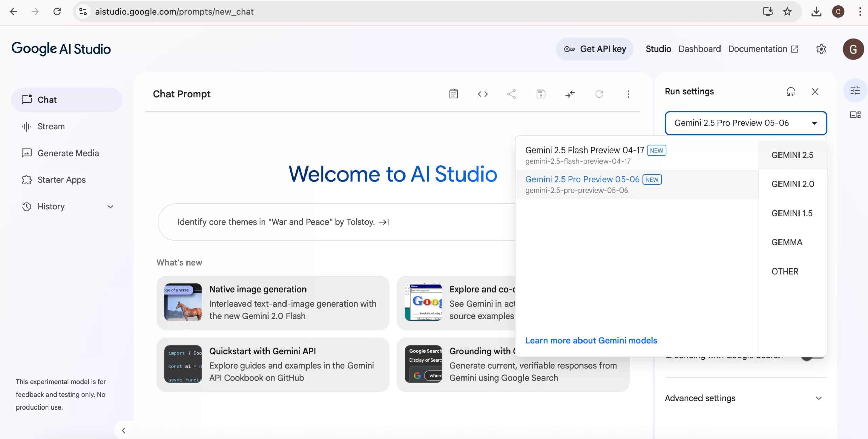Viewport: 868px width, 439px height.
Task: Open Quickstart with Gemini API card
Action: (273, 365)
